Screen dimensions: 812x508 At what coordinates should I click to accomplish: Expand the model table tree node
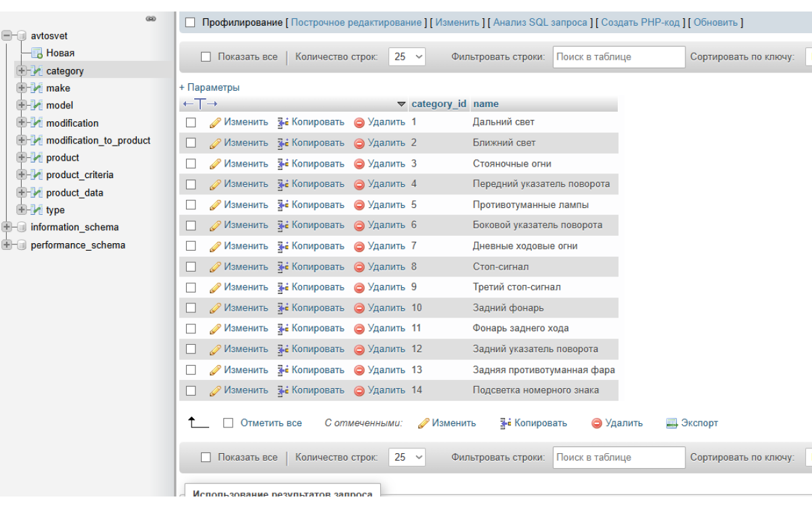tap(21, 106)
